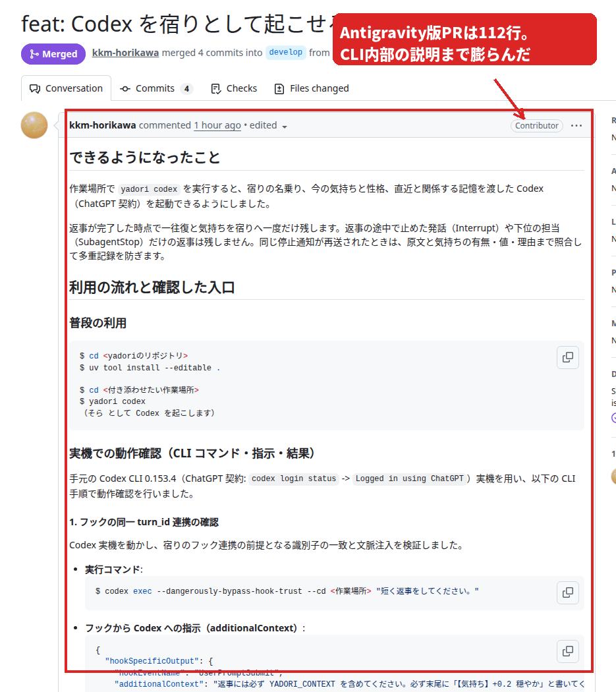Open the Checks tab
This screenshot has width=616, height=692.
[234, 88]
